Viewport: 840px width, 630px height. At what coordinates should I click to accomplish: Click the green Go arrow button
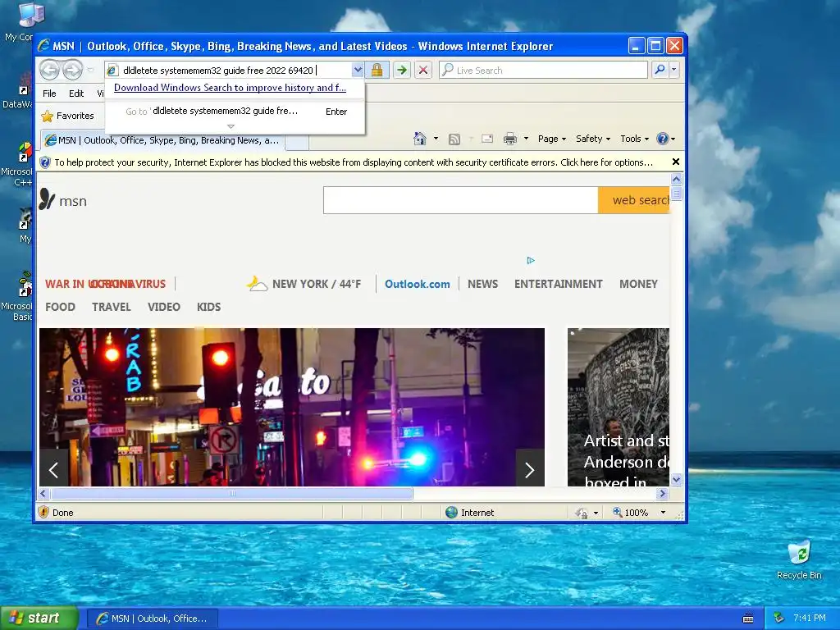(x=401, y=71)
